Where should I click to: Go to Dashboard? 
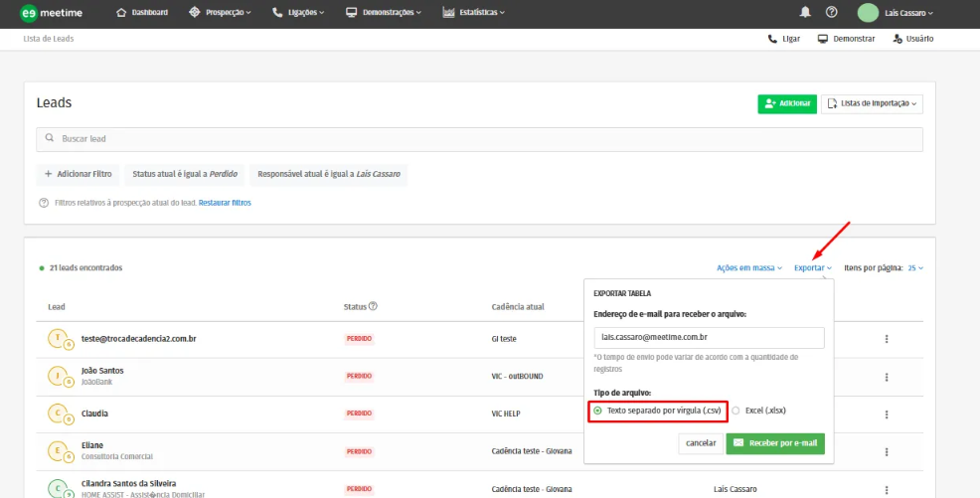[142, 13]
